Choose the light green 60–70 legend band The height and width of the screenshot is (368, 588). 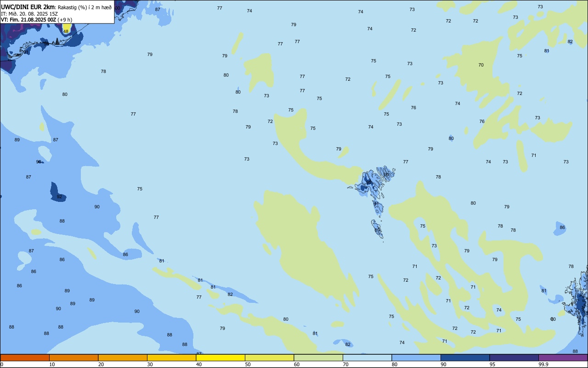[x=318, y=357]
